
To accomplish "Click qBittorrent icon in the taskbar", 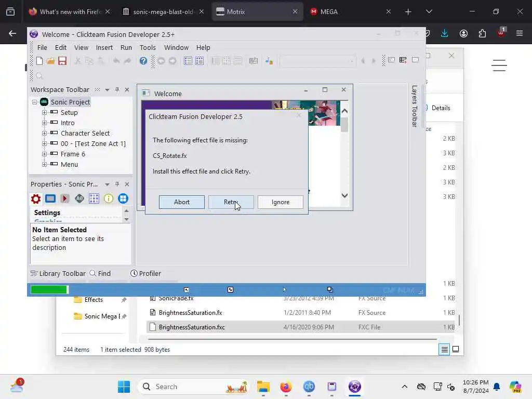I will coord(309,387).
